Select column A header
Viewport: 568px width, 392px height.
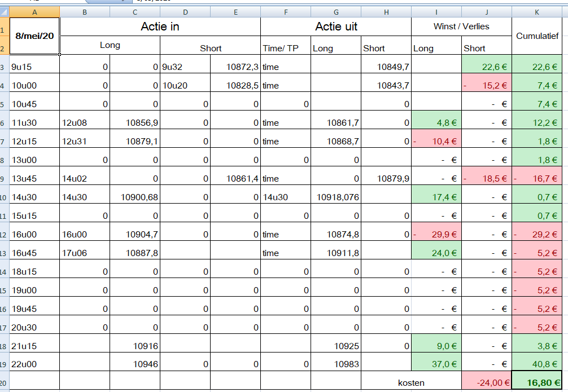tap(35, 11)
